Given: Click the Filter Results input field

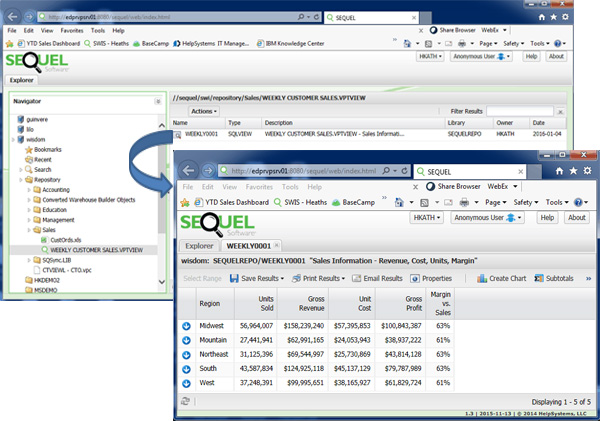Looking at the screenshot, I should [520, 111].
